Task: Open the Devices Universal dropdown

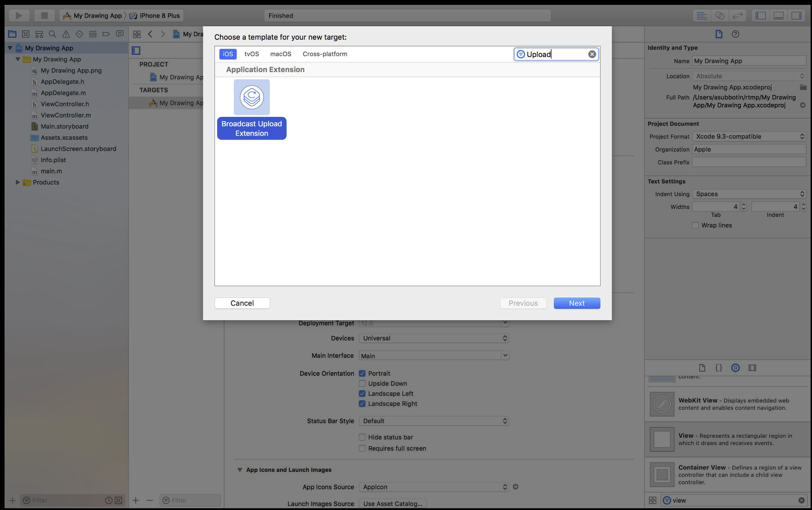Action: click(x=434, y=338)
